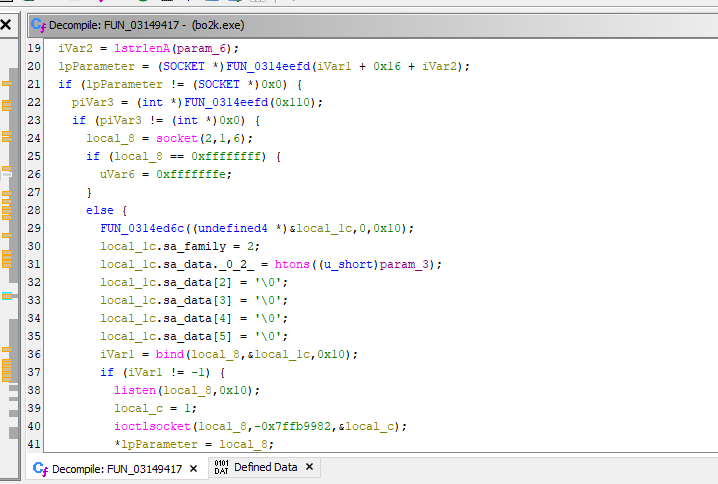Viewport: 718px width, 484px height.
Task: Click the Decompile window title bar
Action: 400,23
